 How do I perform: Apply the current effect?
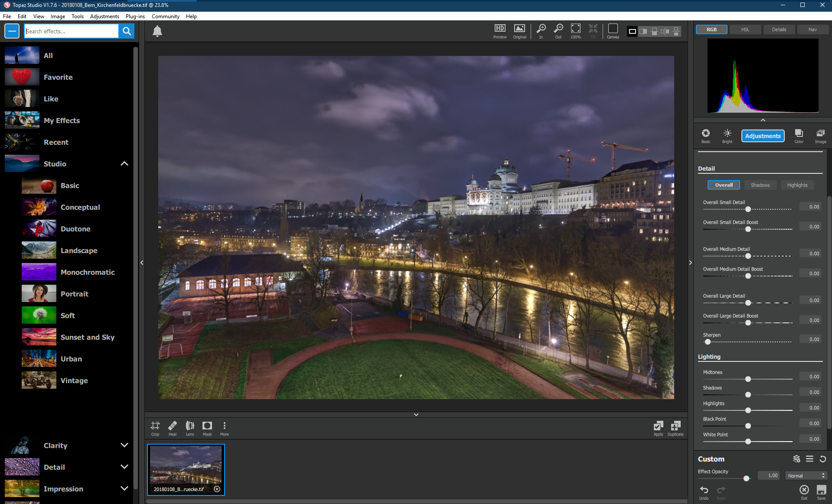658,428
